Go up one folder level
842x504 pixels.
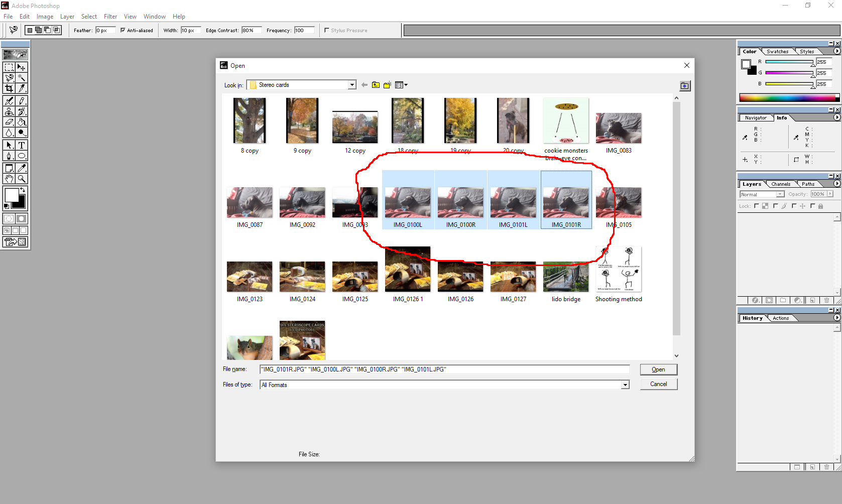coord(376,85)
